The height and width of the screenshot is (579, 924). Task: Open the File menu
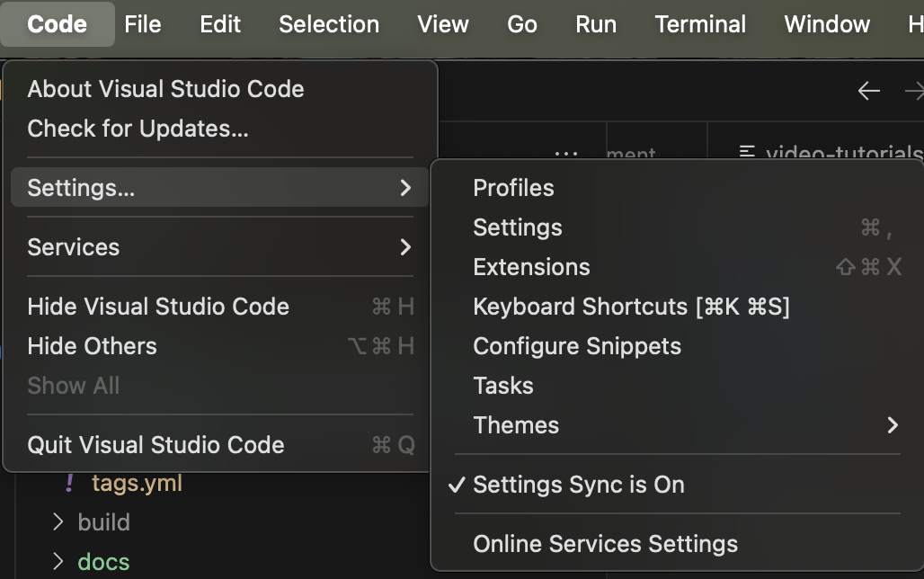click(x=143, y=24)
